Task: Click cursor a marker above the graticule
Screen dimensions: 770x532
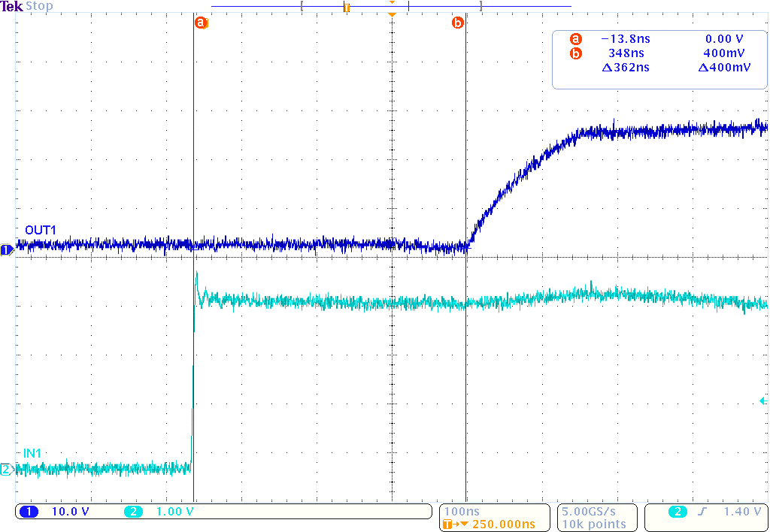Action: tap(201, 23)
